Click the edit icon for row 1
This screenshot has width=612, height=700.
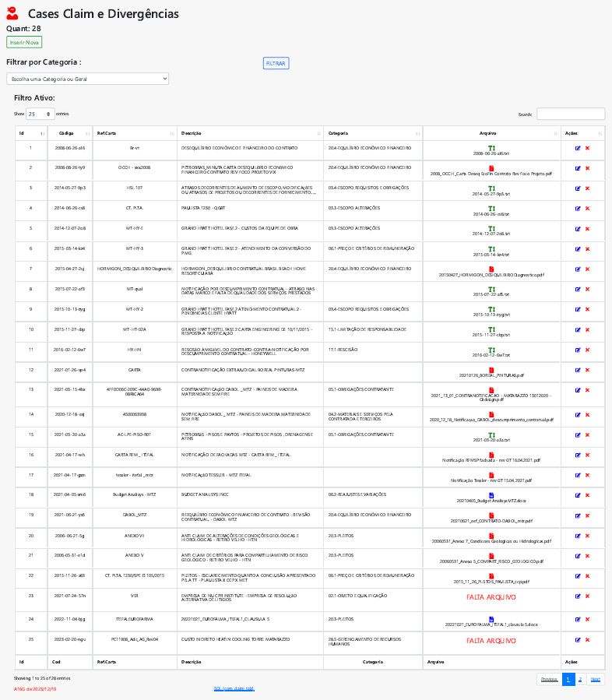tap(577, 147)
